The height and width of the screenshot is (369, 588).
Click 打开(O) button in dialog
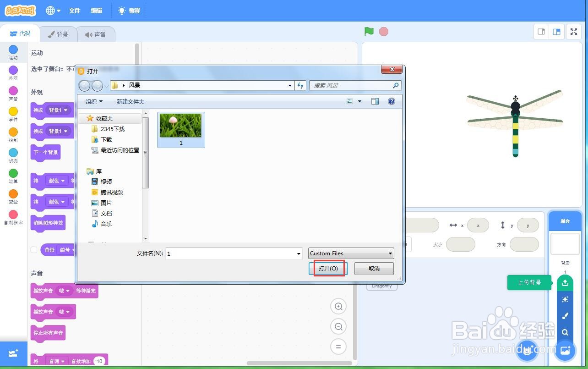click(x=328, y=268)
